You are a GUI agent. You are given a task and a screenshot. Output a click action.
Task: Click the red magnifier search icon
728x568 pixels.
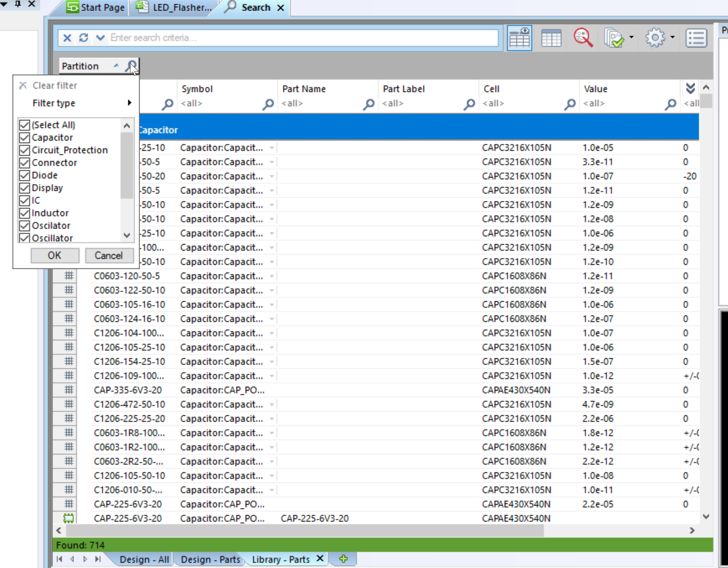tap(583, 38)
